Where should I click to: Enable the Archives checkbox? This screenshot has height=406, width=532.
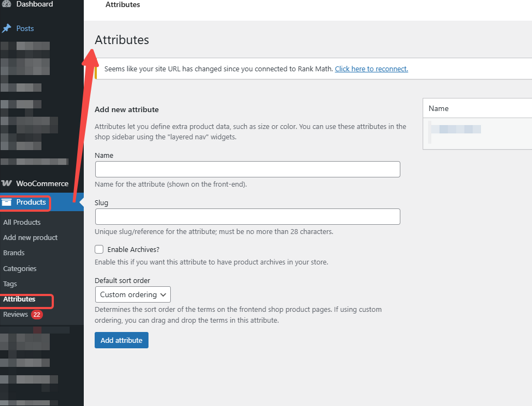pyautogui.click(x=99, y=249)
